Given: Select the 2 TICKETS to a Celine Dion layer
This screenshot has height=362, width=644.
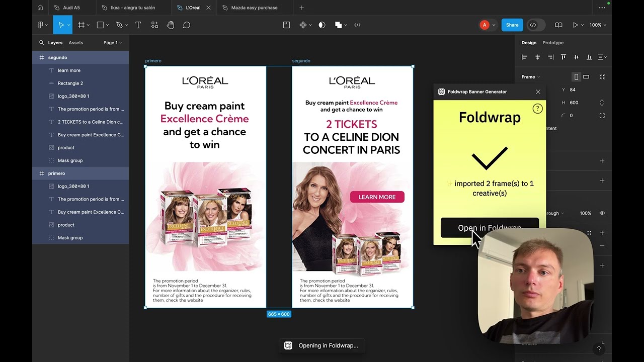Looking at the screenshot, I should pos(80,122).
